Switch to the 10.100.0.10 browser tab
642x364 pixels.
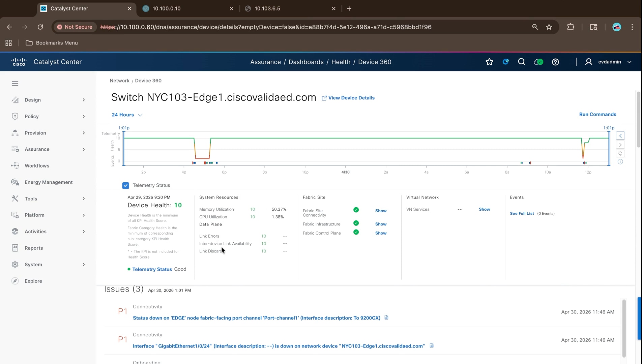[x=188, y=8]
